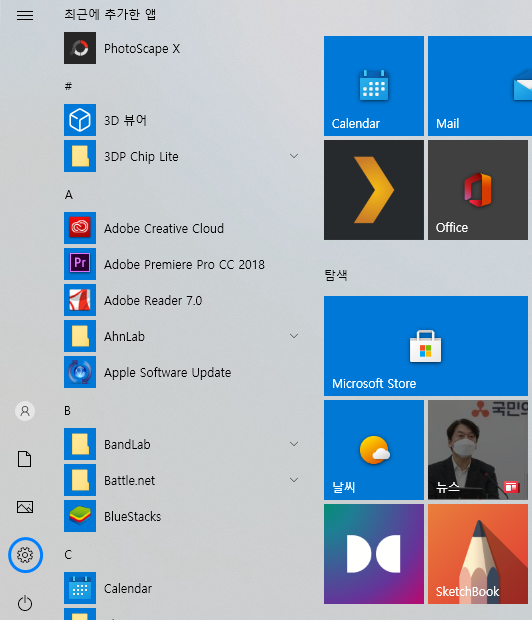The height and width of the screenshot is (620, 532).
Task: Expand the BandLab folder chevron
Action: (294, 444)
